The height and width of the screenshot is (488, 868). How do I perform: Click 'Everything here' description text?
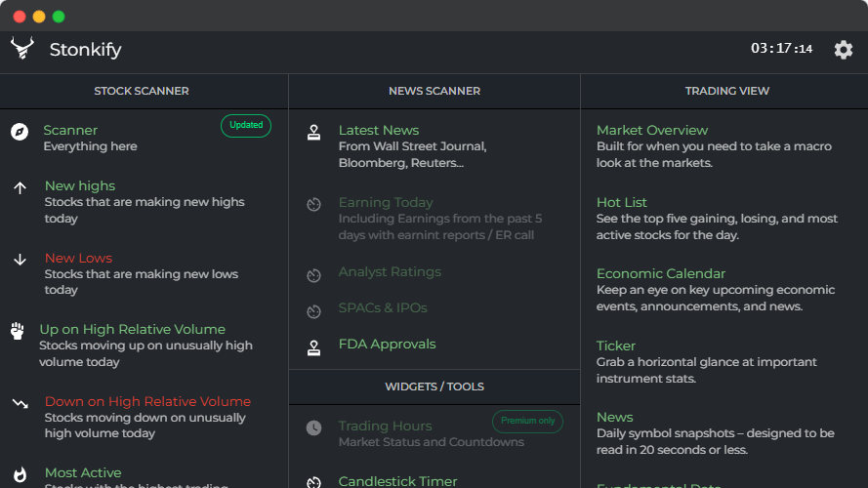click(x=90, y=146)
